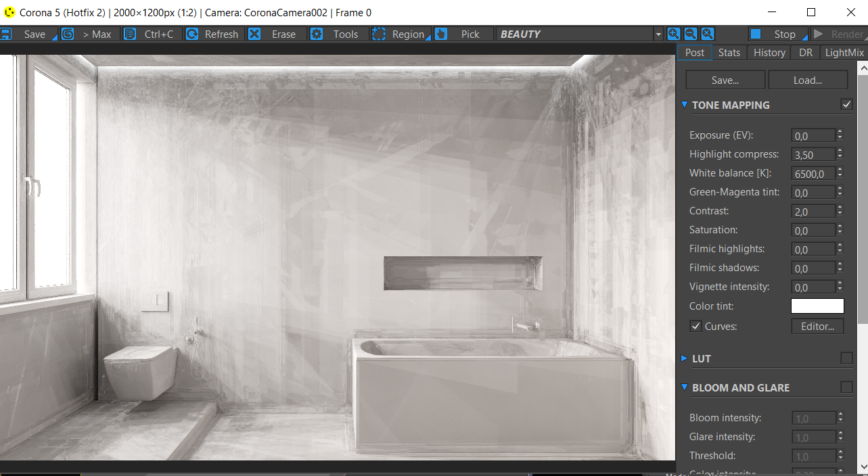The height and width of the screenshot is (476, 868).
Task: Enable the LUT checkbox
Action: point(846,358)
